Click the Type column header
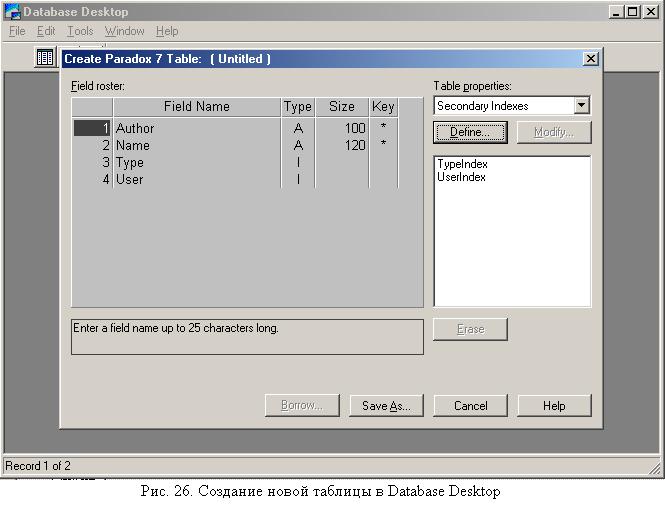This screenshot has height=513, width=665. coord(298,106)
